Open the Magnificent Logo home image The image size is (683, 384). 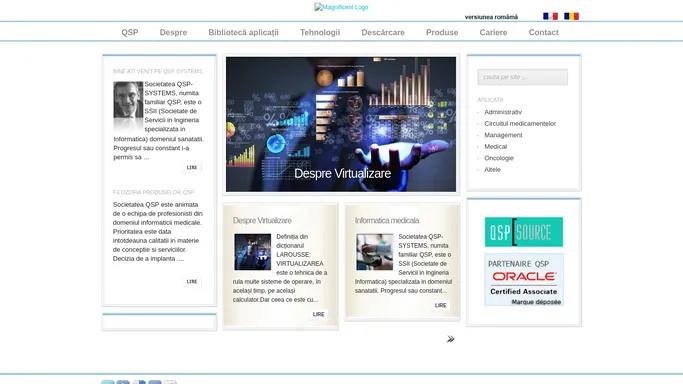tap(341, 7)
